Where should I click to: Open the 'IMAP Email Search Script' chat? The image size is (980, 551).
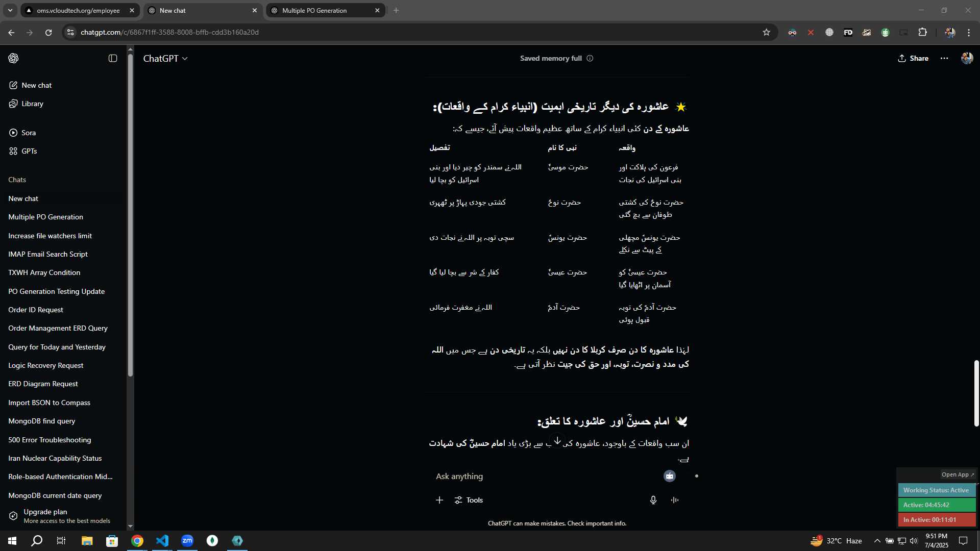point(63,254)
